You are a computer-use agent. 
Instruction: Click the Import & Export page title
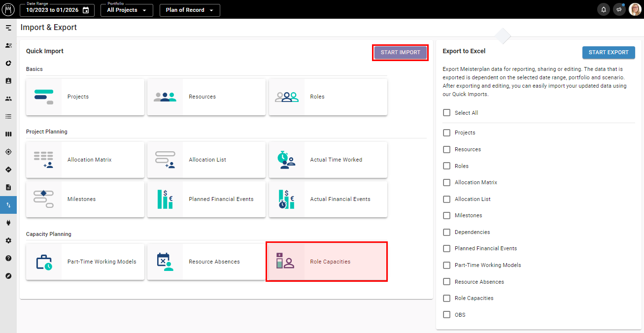click(x=49, y=28)
